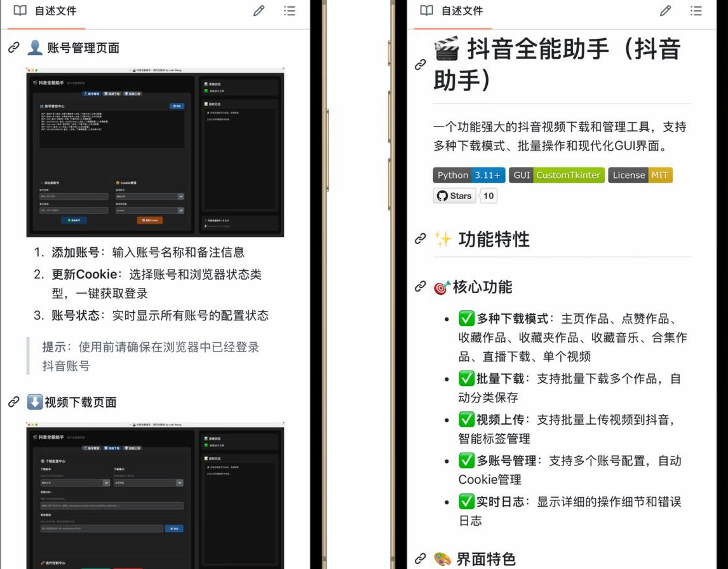Click the Python 3.11+ badge
This screenshot has width=728, height=569.
pos(468,175)
